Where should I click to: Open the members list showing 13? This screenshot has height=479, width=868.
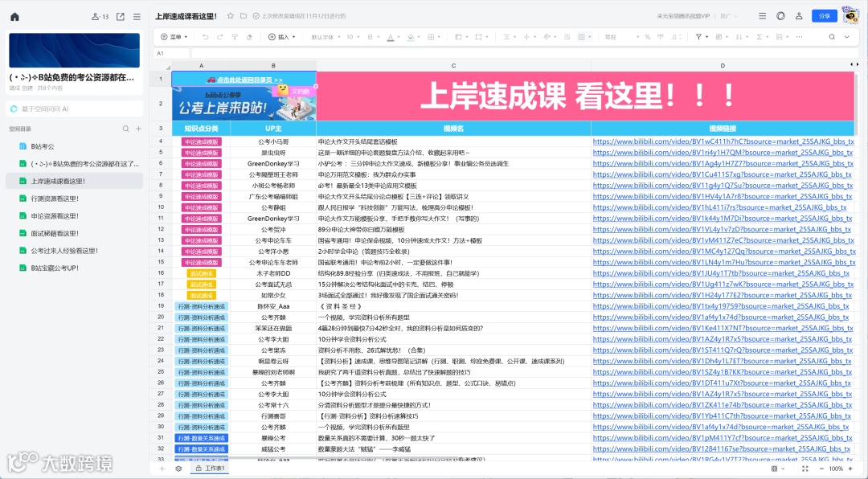coord(100,17)
